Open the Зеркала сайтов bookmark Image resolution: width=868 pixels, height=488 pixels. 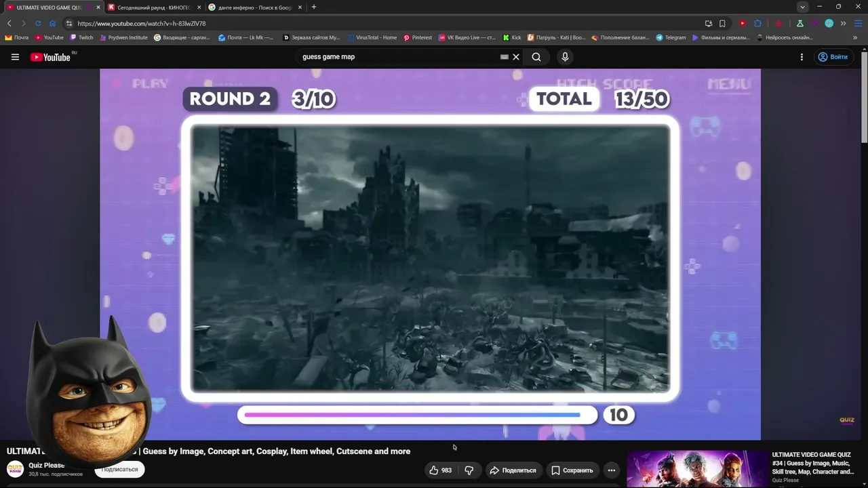click(x=311, y=38)
